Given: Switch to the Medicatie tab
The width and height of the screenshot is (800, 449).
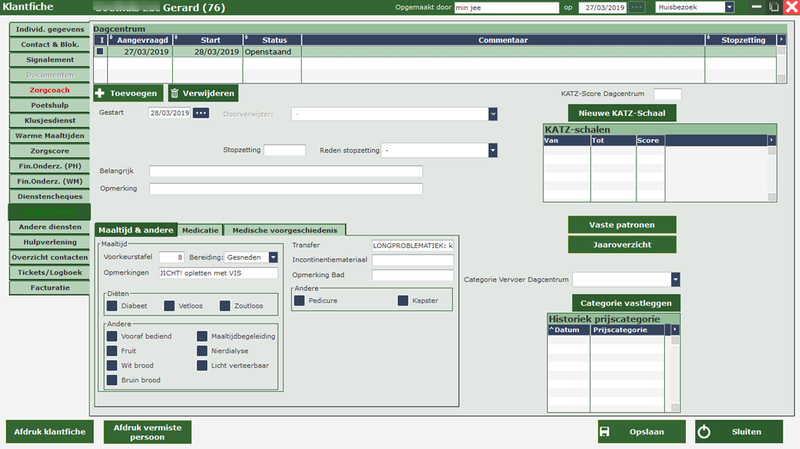Looking at the screenshot, I should pos(200,230).
